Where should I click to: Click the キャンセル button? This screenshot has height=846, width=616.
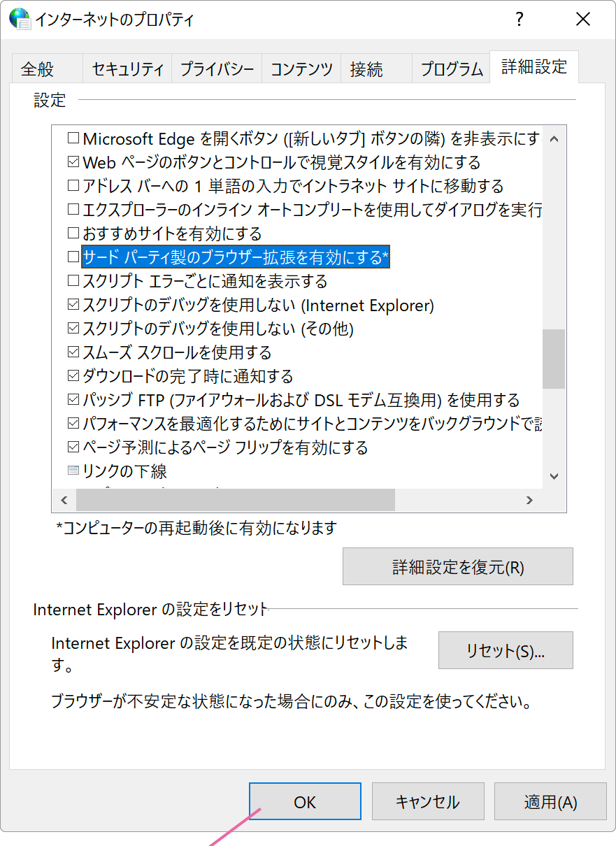pyautogui.click(x=428, y=801)
